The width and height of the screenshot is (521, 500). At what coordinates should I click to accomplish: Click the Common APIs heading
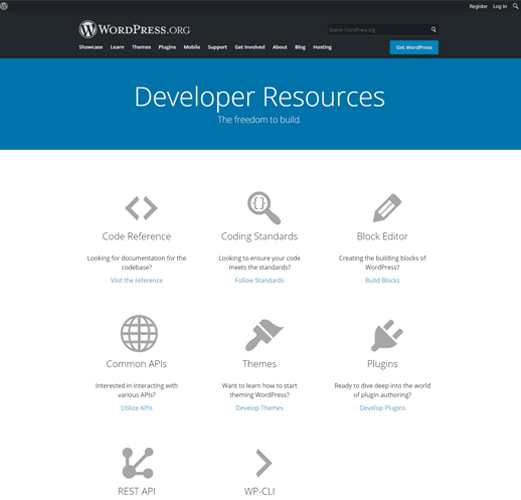click(x=137, y=363)
